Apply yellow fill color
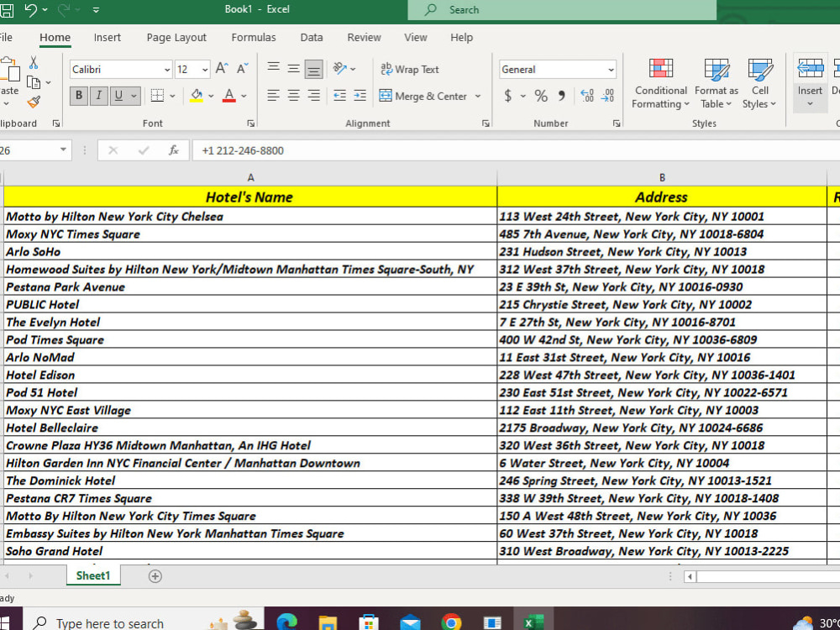This screenshot has width=840, height=630. pos(196,96)
